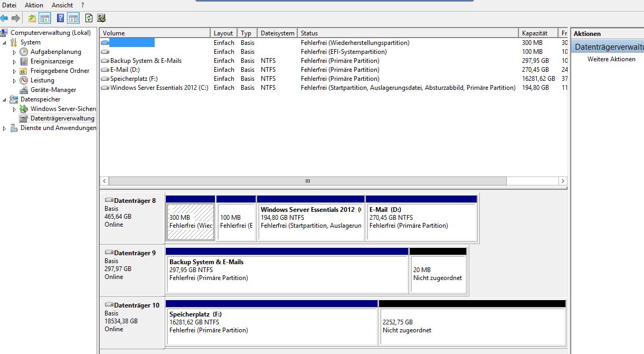Click the right arrow of volume list scrollbar
Viewport: 644px width, 354px height.
pos(563,181)
